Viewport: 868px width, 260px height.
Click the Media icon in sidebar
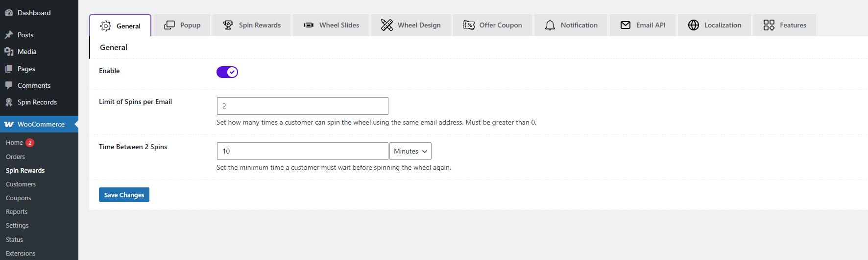[9, 52]
